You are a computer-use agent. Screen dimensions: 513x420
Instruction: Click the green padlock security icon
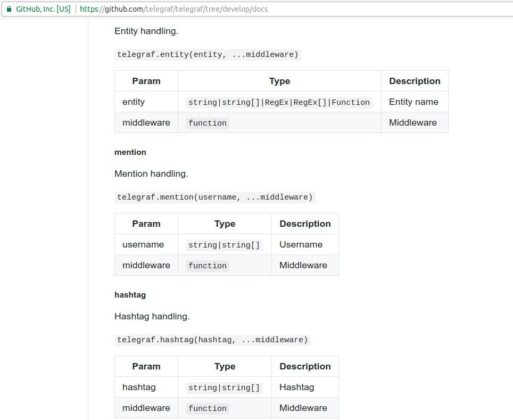9,9
